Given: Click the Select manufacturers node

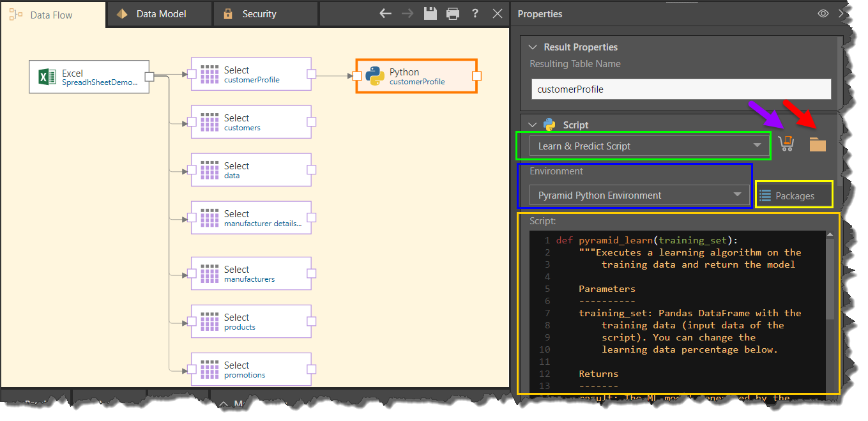Looking at the screenshot, I should [x=250, y=274].
